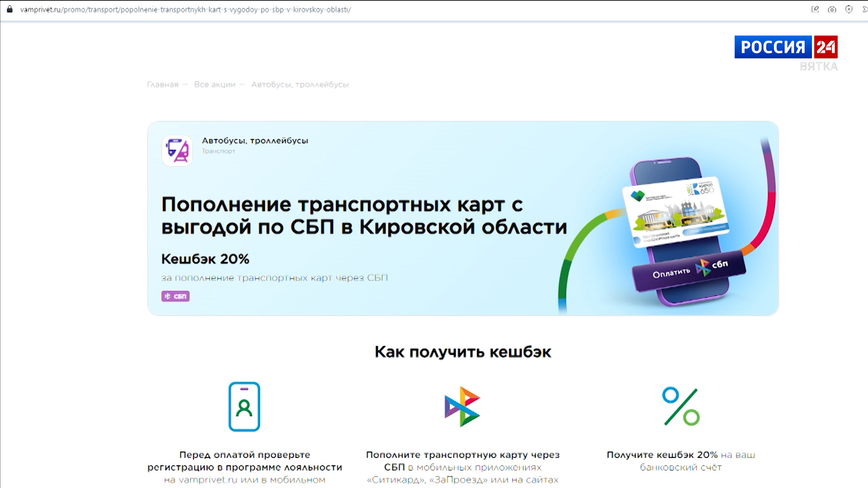Click the purple СБП badge in the banner

tap(175, 296)
